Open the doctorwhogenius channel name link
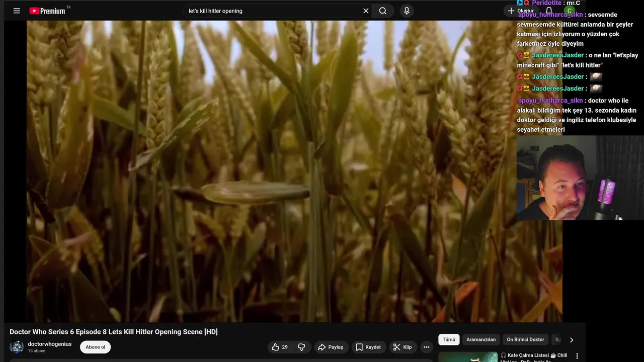The height and width of the screenshot is (362, 644). pos(50,344)
